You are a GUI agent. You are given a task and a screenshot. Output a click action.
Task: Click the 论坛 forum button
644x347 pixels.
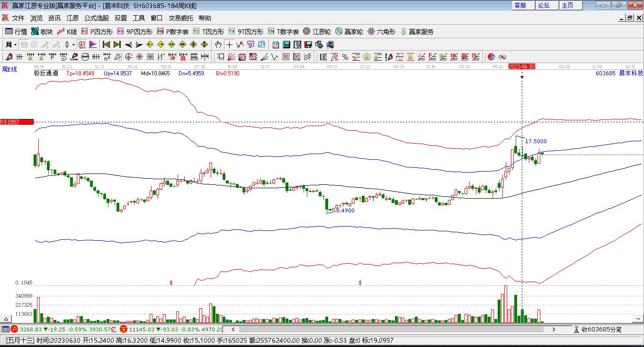coord(544,5)
